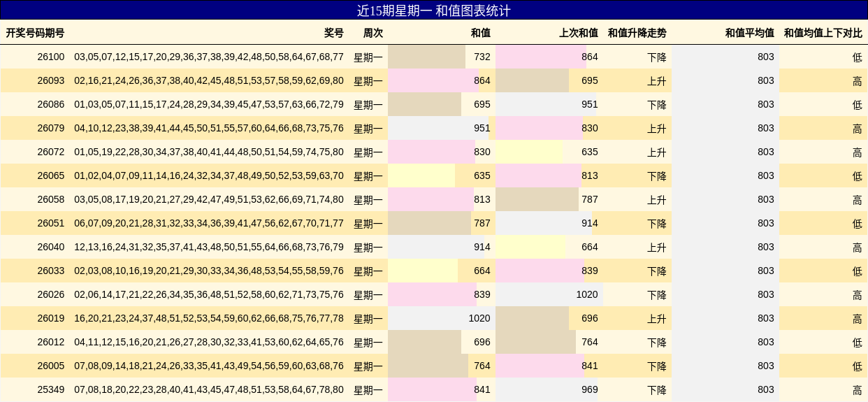Click the average value 803 in row 26033
868x402 pixels.
coord(766,271)
